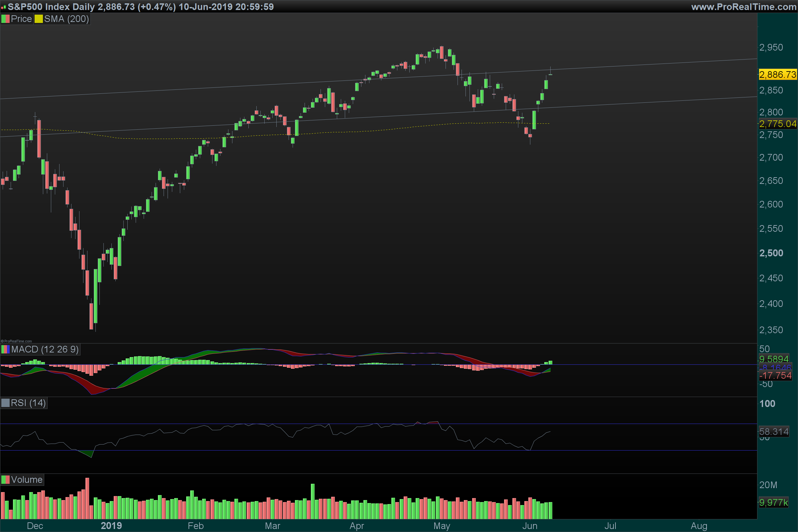Click the 58.314 RSI value tag
Image resolution: width=798 pixels, height=532 pixels.
click(774, 432)
